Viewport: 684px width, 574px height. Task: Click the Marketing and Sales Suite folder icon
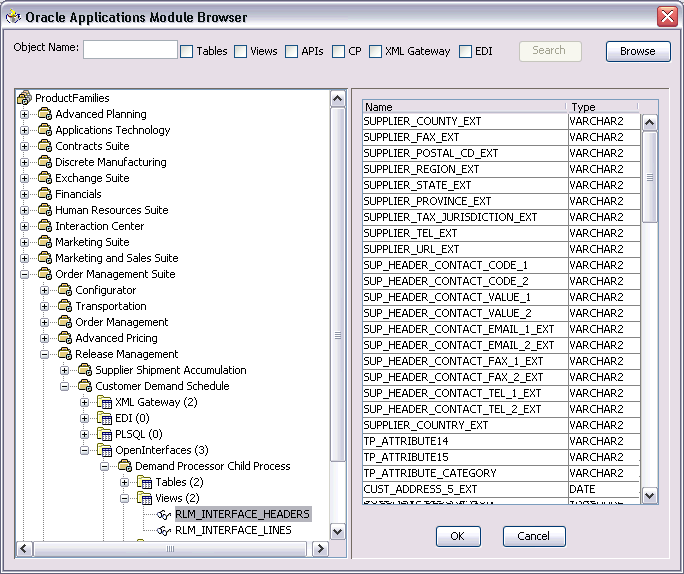point(44,258)
